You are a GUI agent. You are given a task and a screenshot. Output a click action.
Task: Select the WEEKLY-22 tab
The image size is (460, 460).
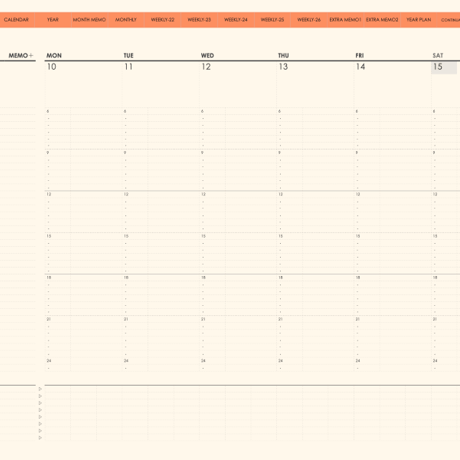point(162,20)
